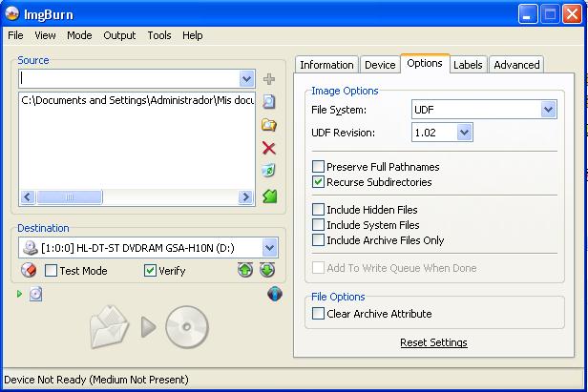This screenshot has height=392, width=588.
Task: Enable Clear Archive Attribute
Action: 318,313
